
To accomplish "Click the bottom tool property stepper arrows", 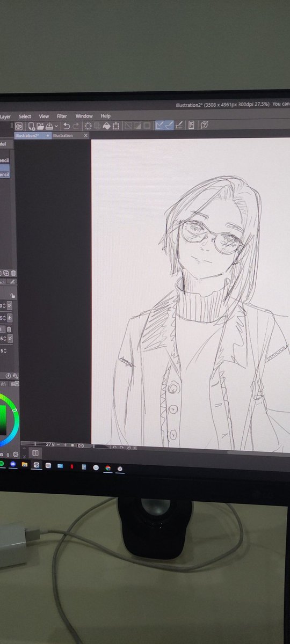I will [5, 351].
